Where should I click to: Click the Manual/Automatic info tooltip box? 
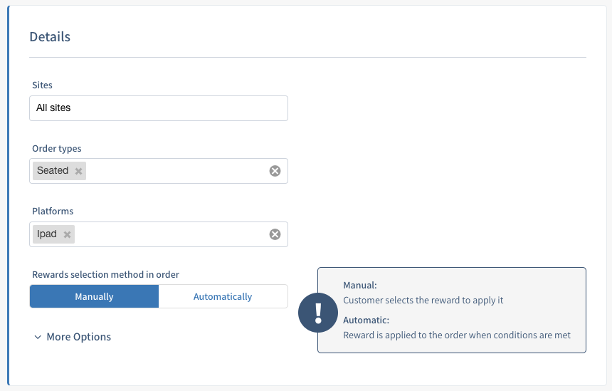point(452,310)
